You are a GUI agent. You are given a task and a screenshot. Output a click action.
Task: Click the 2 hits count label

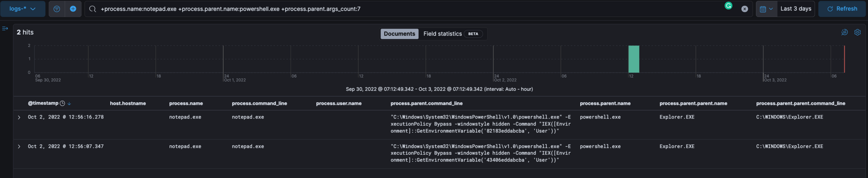point(25,32)
